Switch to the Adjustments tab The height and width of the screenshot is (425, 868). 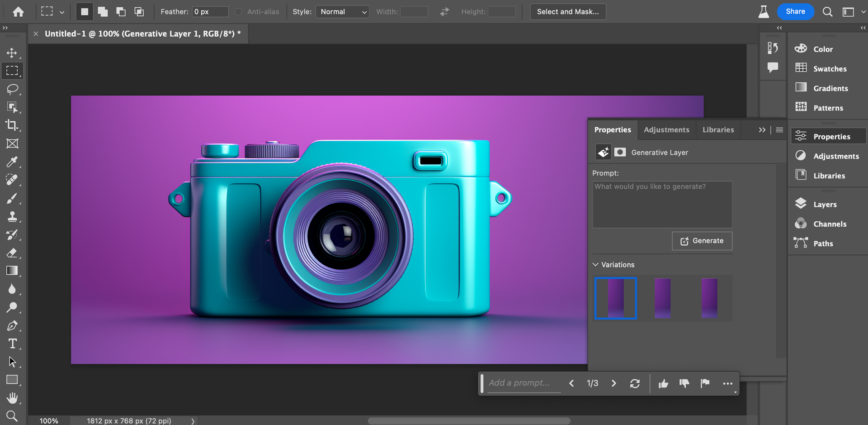(666, 130)
